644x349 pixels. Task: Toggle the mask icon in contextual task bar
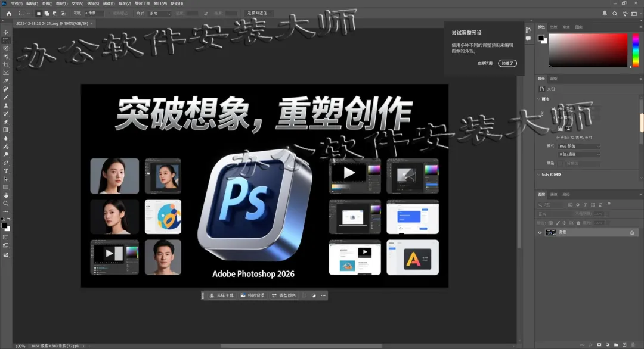click(x=314, y=295)
